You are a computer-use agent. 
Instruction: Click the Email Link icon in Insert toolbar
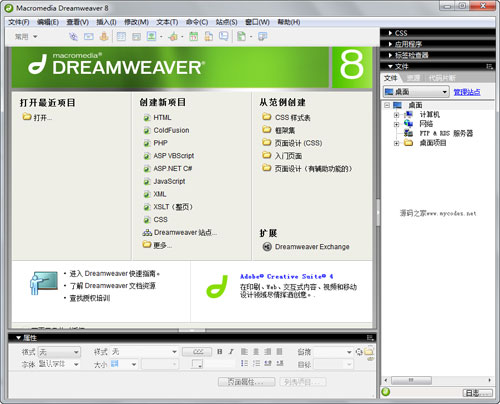point(89,36)
